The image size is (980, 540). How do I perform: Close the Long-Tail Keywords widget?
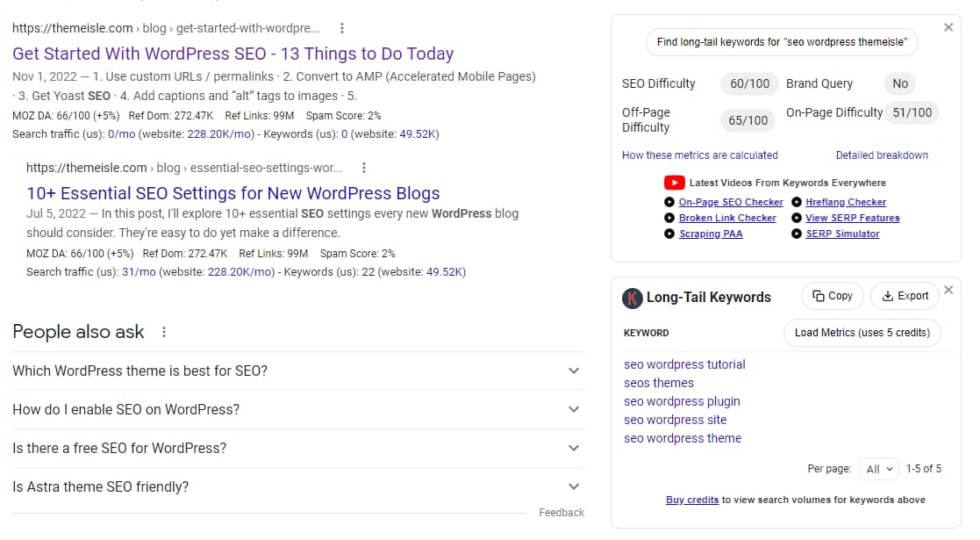[x=948, y=290]
